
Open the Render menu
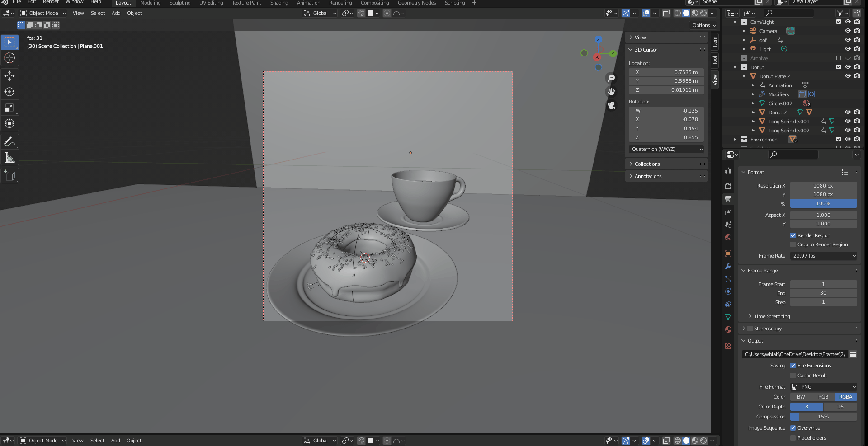click(51, 3)
